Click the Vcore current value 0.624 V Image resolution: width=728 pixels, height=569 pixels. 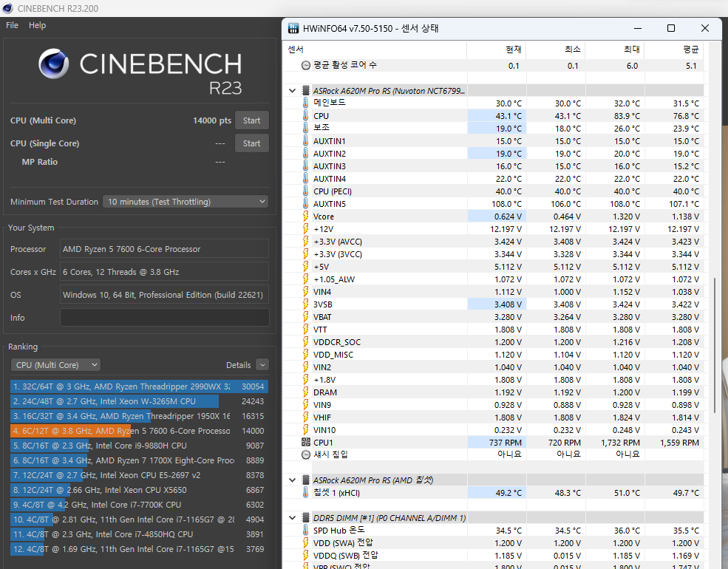pos(508,216)
